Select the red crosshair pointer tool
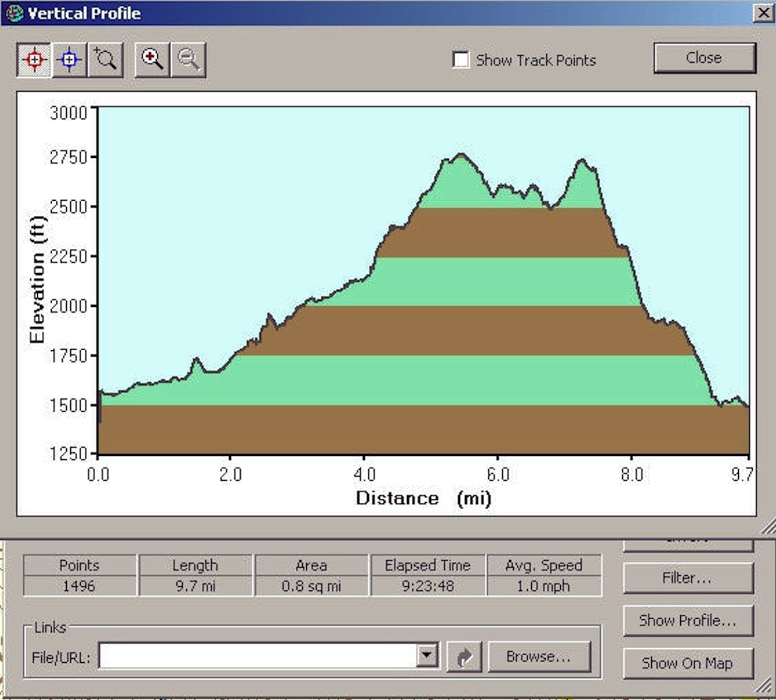The width and height of the screenshot is (776, 700). 34,60
